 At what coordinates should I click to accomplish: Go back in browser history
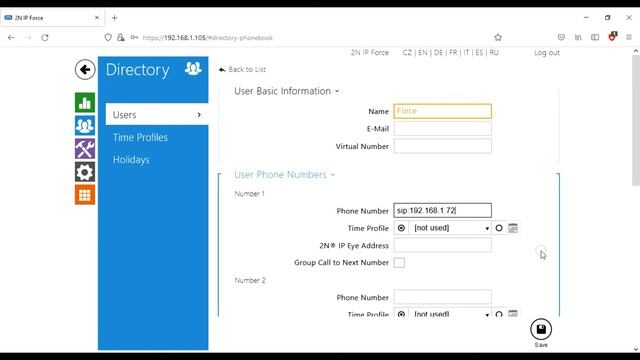11,38
